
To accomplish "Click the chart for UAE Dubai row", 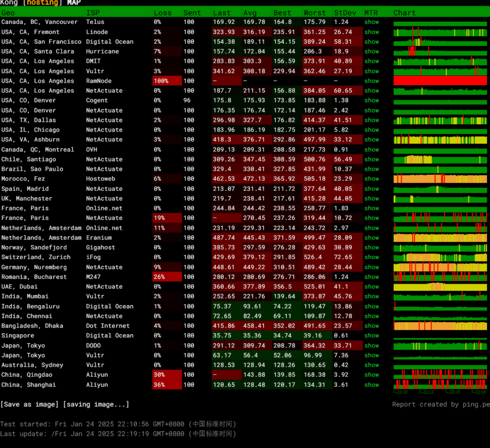I will click(440, 286).
